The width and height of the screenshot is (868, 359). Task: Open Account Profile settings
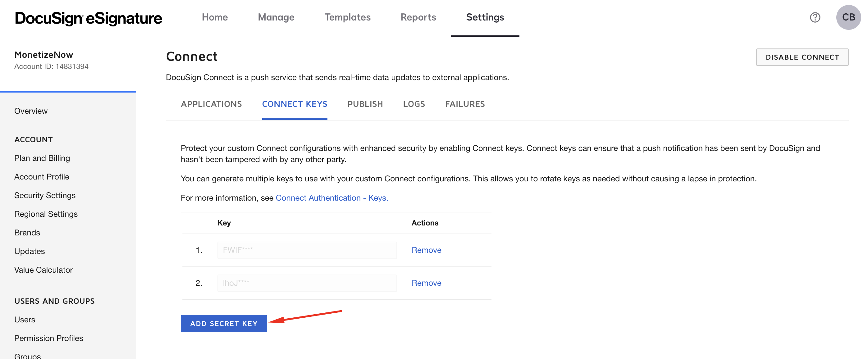point(42,176)
